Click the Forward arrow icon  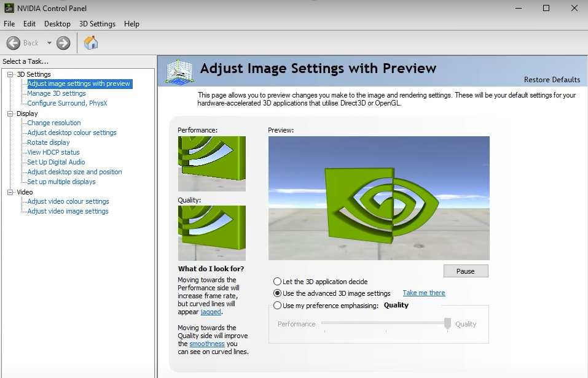pos(63,43)
